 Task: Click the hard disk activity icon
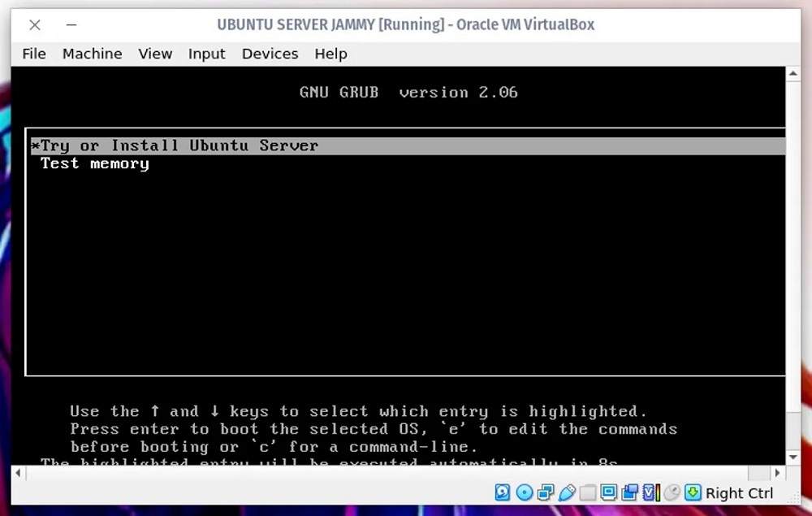click(x=503, y=492)
